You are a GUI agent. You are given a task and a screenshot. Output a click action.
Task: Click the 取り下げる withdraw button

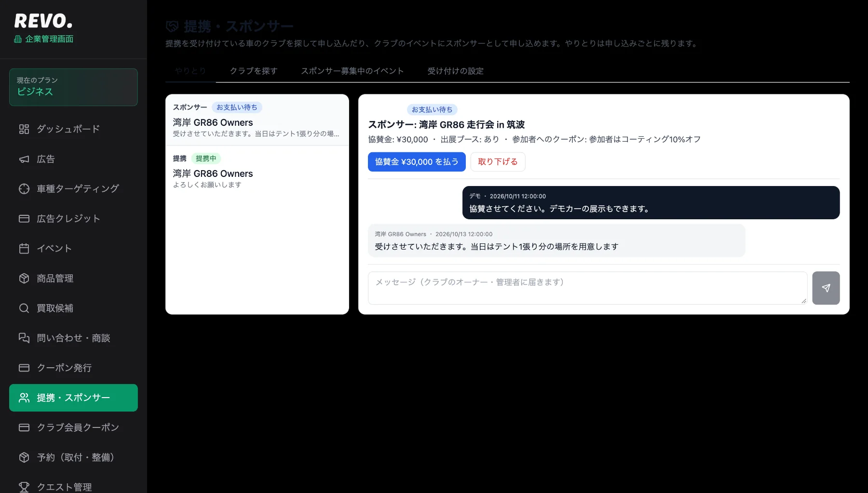[x=498, y=162]
